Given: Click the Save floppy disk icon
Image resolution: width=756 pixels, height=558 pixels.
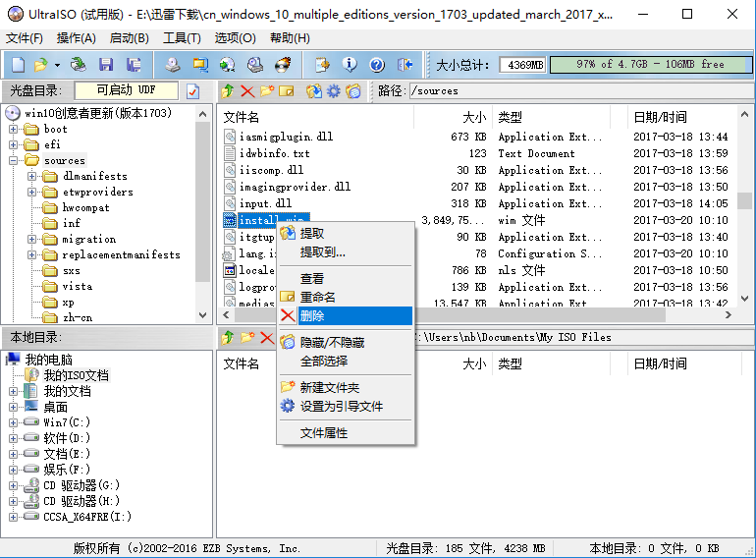Looking at the screenshot, I should 106,65.
